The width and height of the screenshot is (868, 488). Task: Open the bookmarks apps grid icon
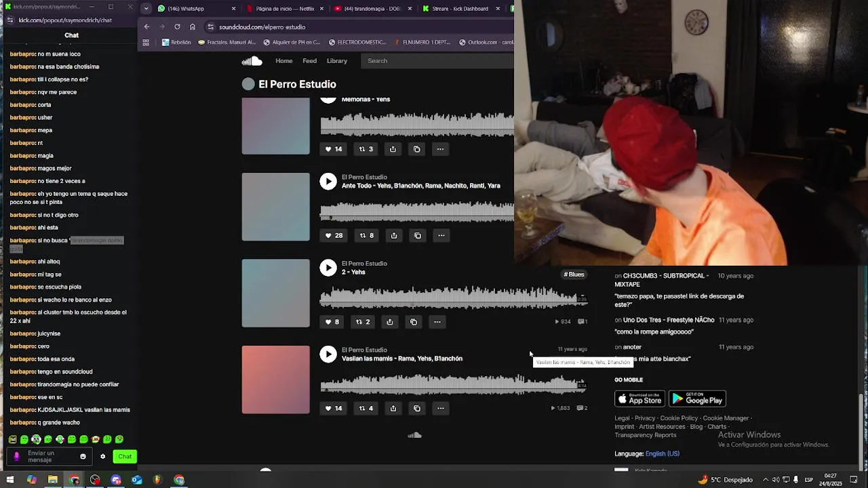(x=146, y=42)
